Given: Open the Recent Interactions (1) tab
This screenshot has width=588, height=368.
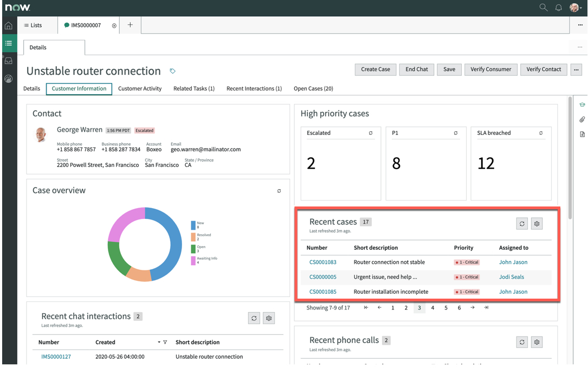Looking at the screenshot, I should coord(254,88).
